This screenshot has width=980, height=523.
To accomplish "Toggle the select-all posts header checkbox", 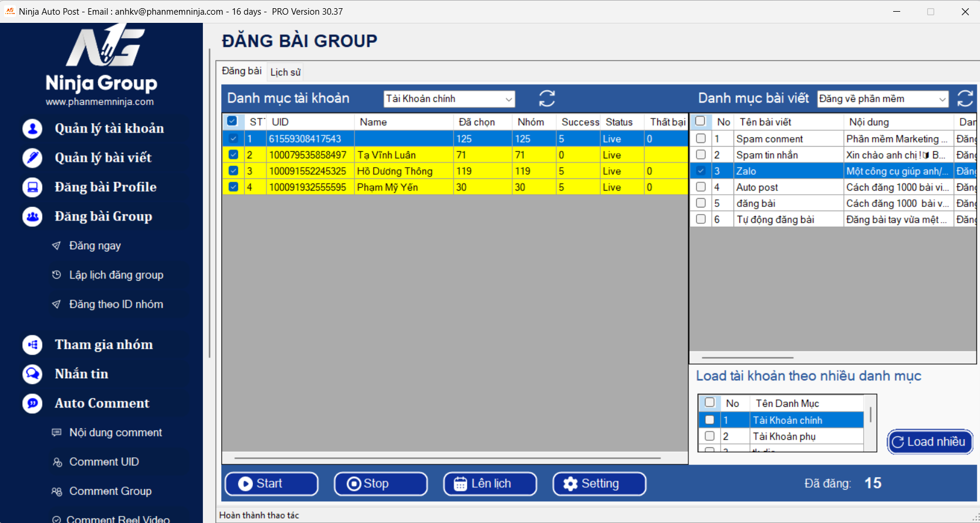I will point(700,121).
